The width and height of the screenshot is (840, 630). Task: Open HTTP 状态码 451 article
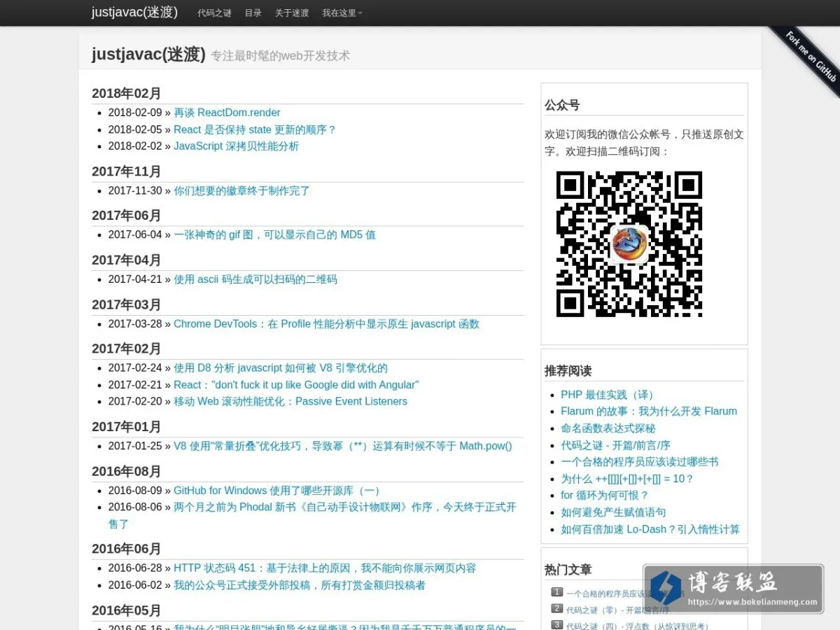(325, 568)
